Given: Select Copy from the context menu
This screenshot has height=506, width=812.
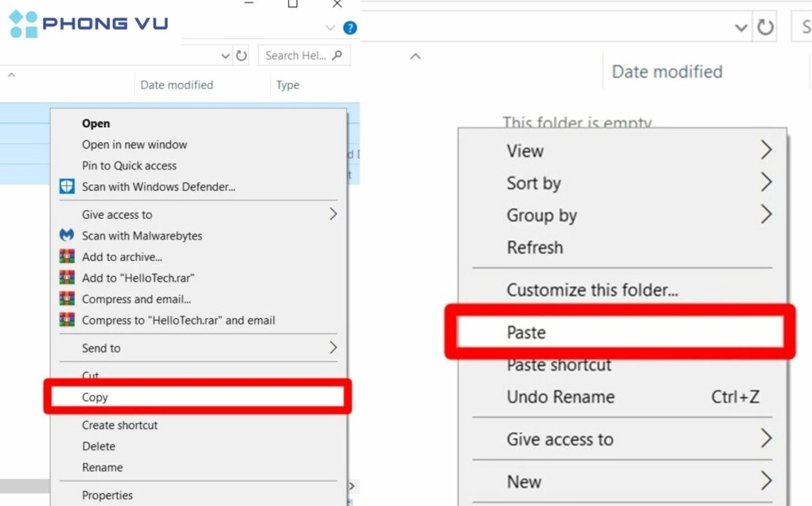Looking at the screenshot, I should (x=95, y=397).
